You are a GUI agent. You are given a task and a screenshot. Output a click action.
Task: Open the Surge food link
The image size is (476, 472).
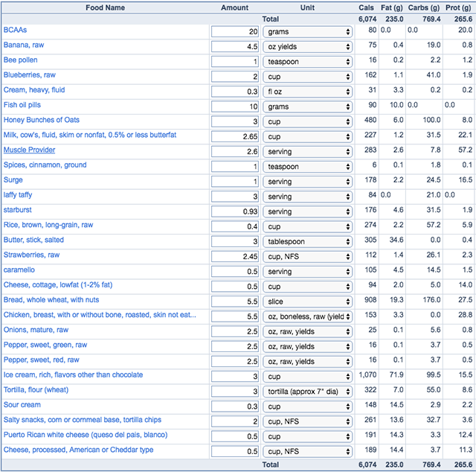pos(13,180)
